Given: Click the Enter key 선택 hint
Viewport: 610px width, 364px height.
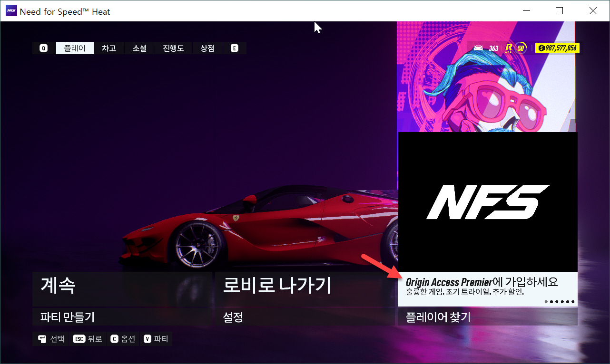Looking at the screenshot, I should click(51, 339).
